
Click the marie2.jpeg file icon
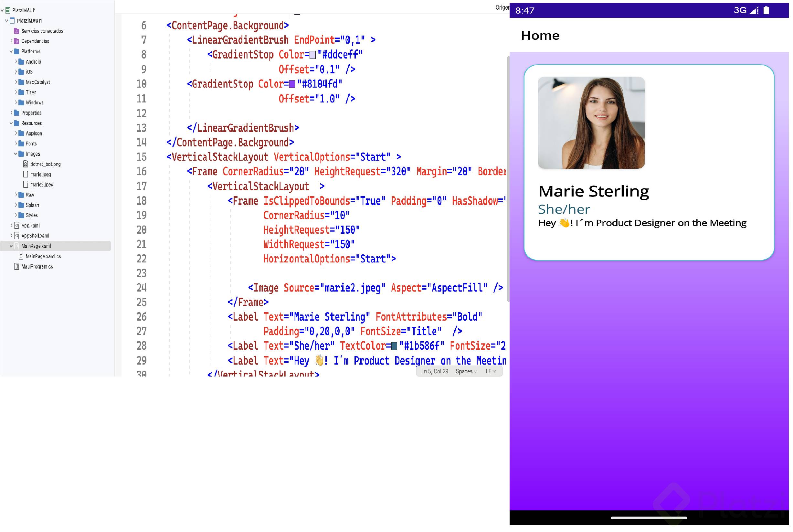tap(26, 185)
